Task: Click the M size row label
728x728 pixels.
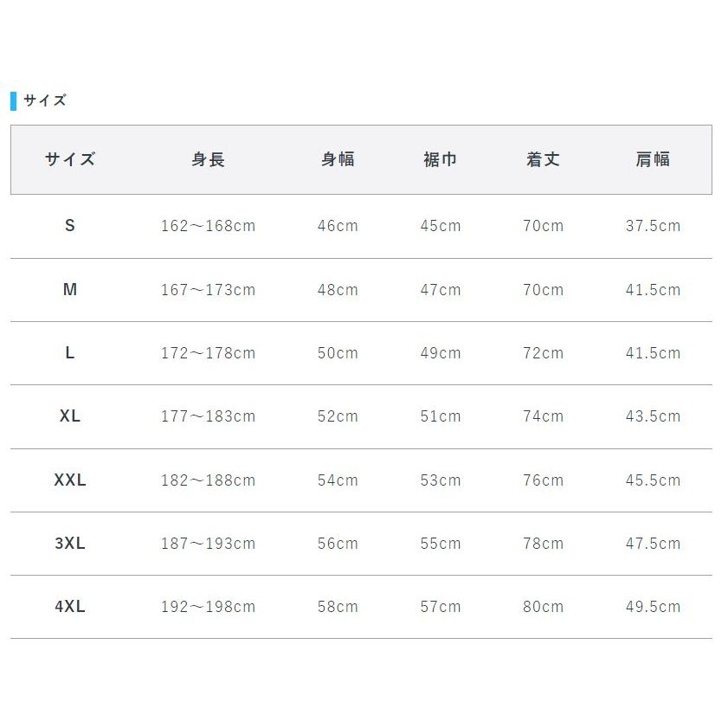Action: coord(69,290)
